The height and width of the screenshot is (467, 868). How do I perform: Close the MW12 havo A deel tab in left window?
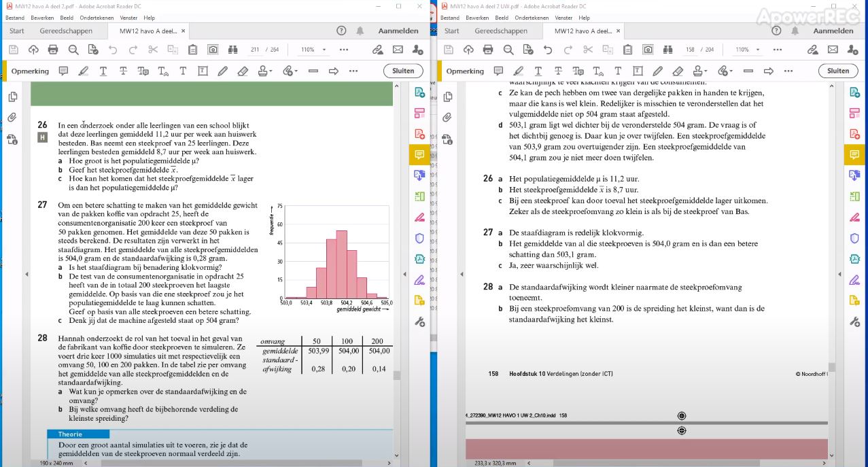184,31
